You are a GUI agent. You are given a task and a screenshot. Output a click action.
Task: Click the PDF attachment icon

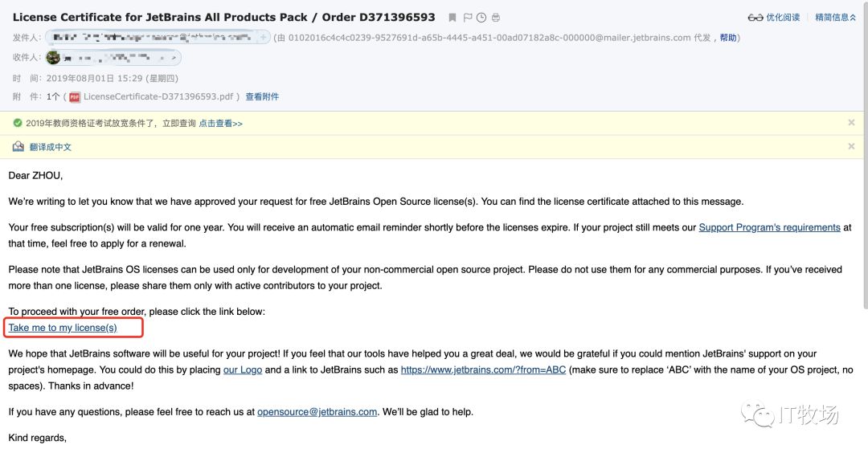tap(75, 97)
